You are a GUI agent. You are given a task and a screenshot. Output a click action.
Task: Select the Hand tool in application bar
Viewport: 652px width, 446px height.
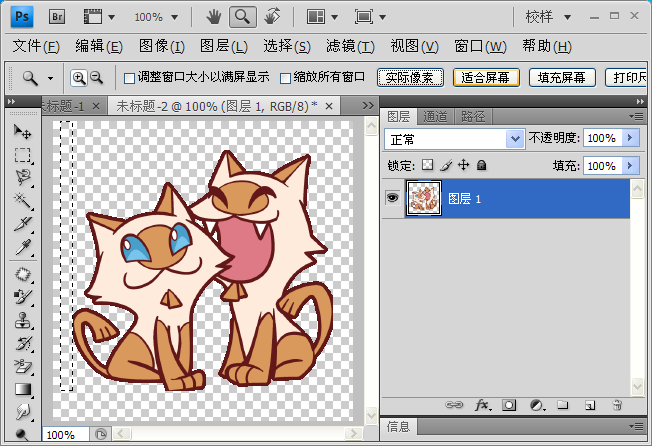pos(214,17)
